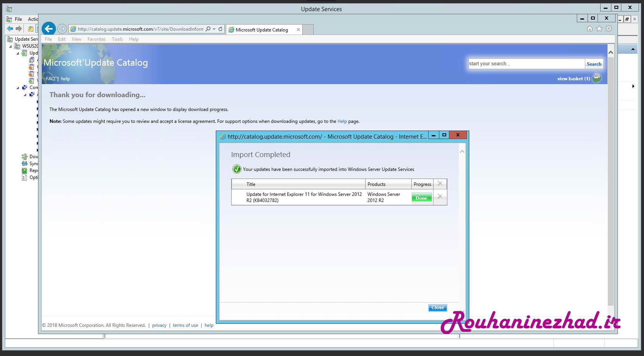Screen dimensions: 644x356
Task: Click the Up One Level folder toolbar icon
Action: (x=30, y=29)
